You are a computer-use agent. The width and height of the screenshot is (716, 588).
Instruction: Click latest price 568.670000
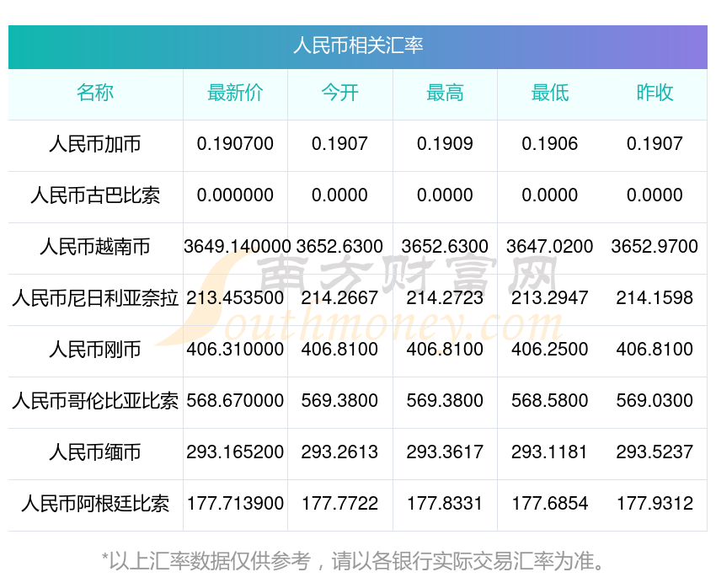235,401
